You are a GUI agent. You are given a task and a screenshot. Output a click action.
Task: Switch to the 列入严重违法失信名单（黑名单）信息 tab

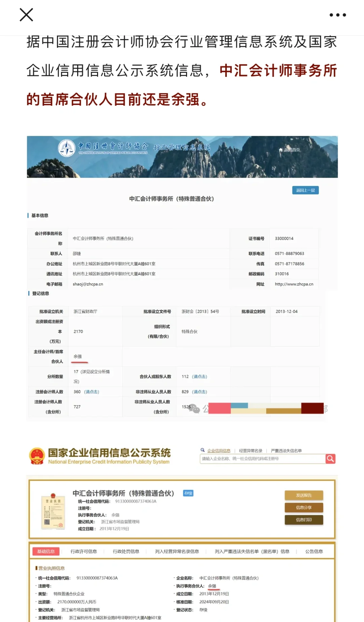(252, 552)
